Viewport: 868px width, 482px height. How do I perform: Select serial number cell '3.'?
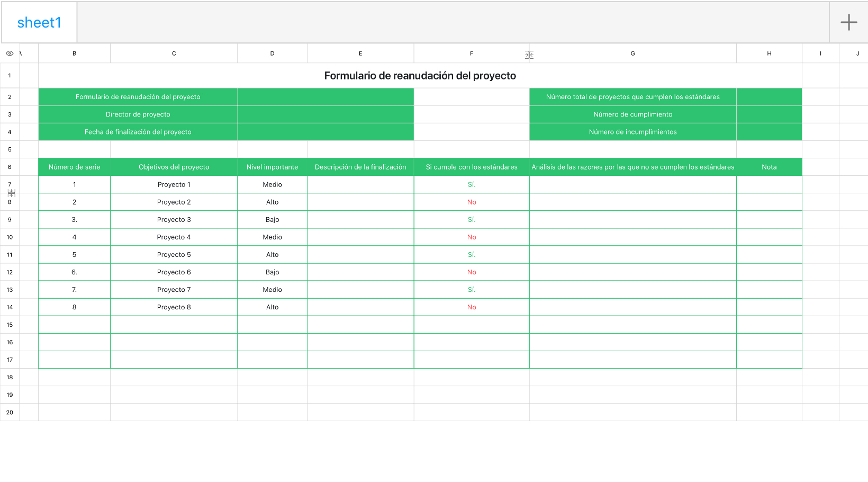(x=75, y=219)
